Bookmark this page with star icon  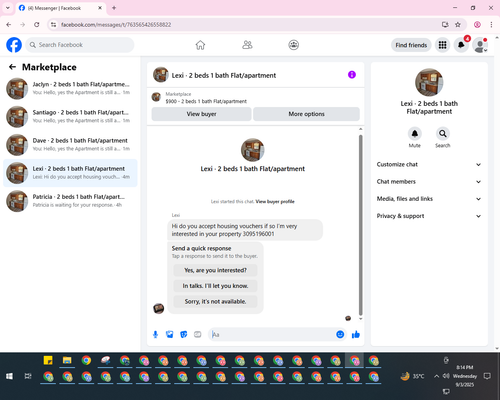pos(458,25)
